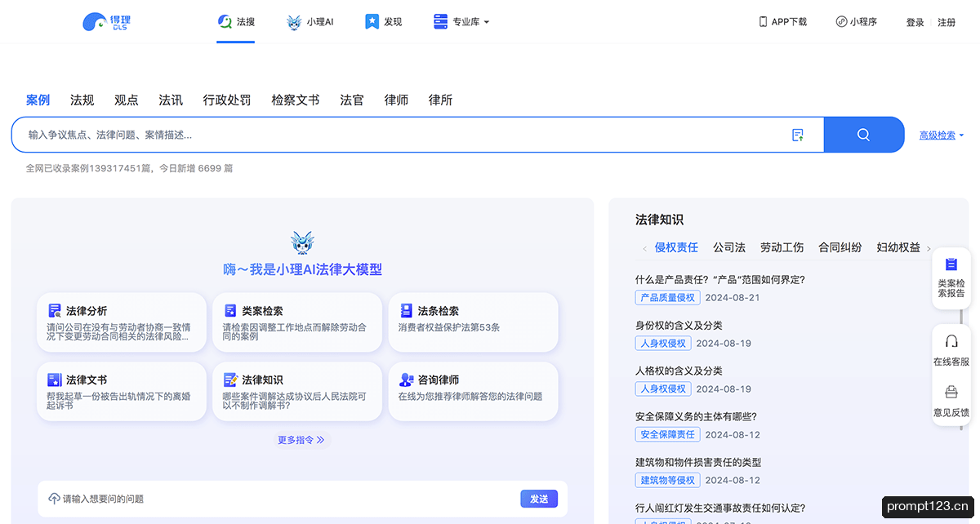Select the 劳动工伤 knowledge tab
Viewport: 980px width, 524px height.
coord(782,247)
